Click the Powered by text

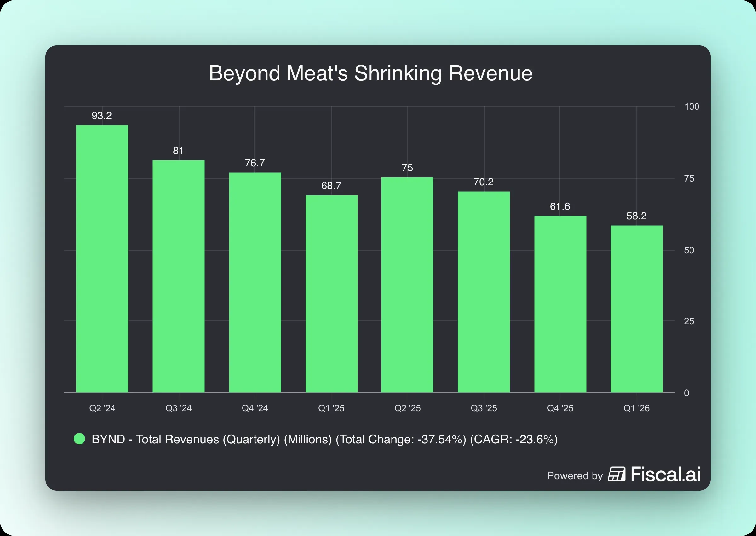click(575, 475)
